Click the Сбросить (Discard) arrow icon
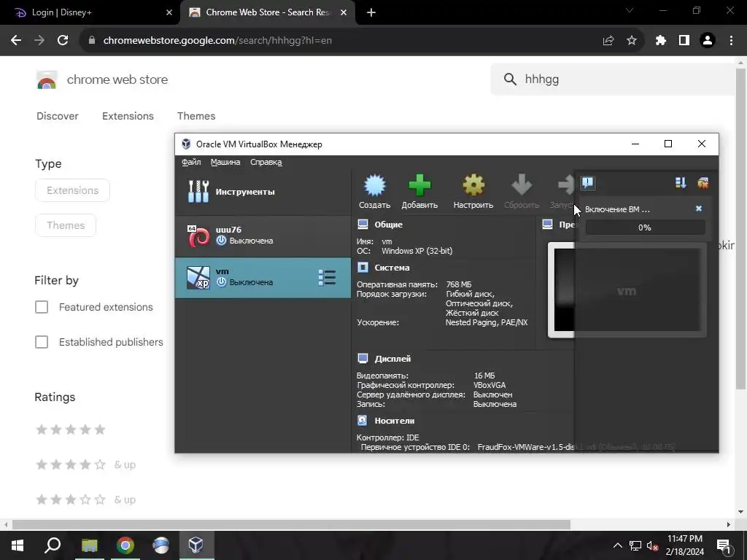 tap(521, 192)
